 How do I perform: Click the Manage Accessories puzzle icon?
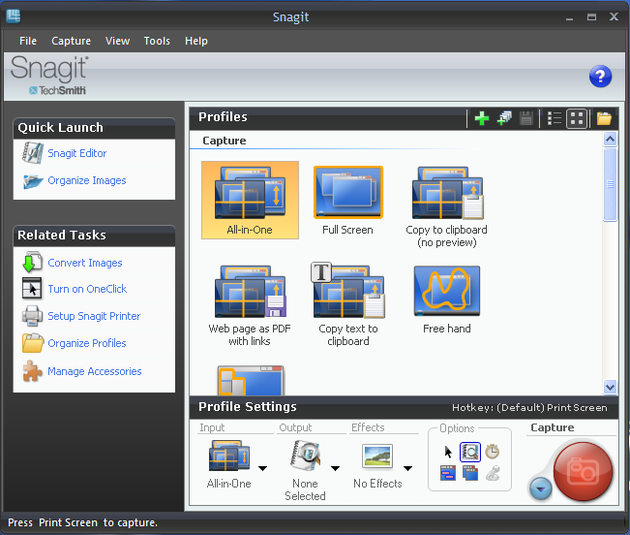(32, 371)
